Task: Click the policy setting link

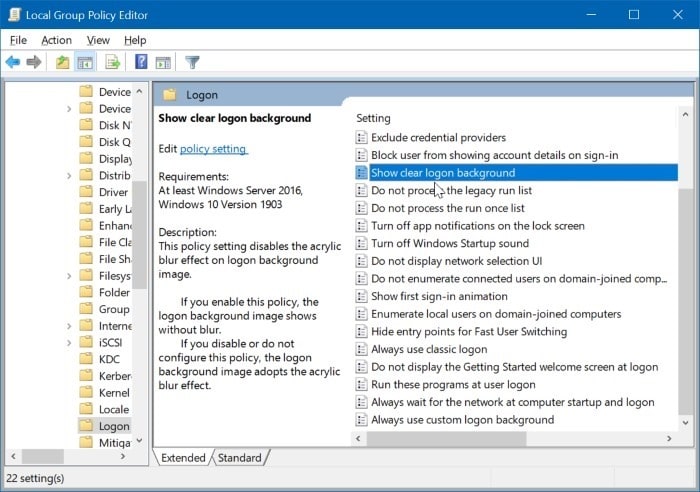Action: point(213,149)
